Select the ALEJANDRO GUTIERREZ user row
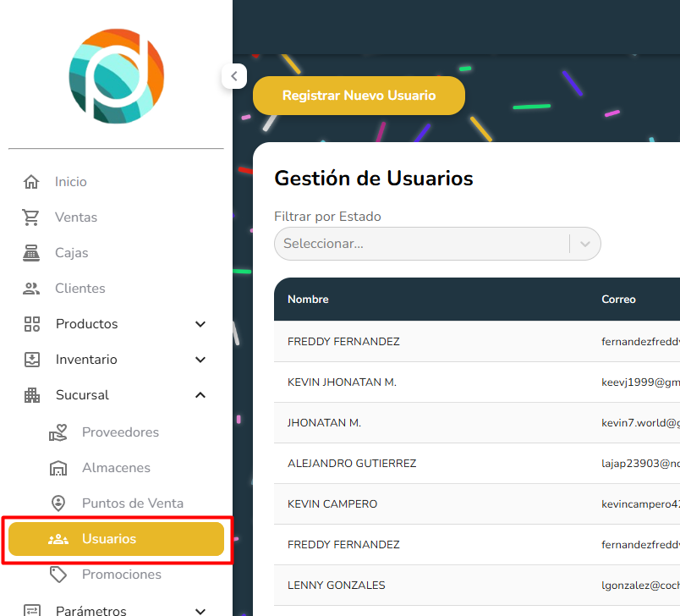The image size is (680, 616). coord(352,464)
